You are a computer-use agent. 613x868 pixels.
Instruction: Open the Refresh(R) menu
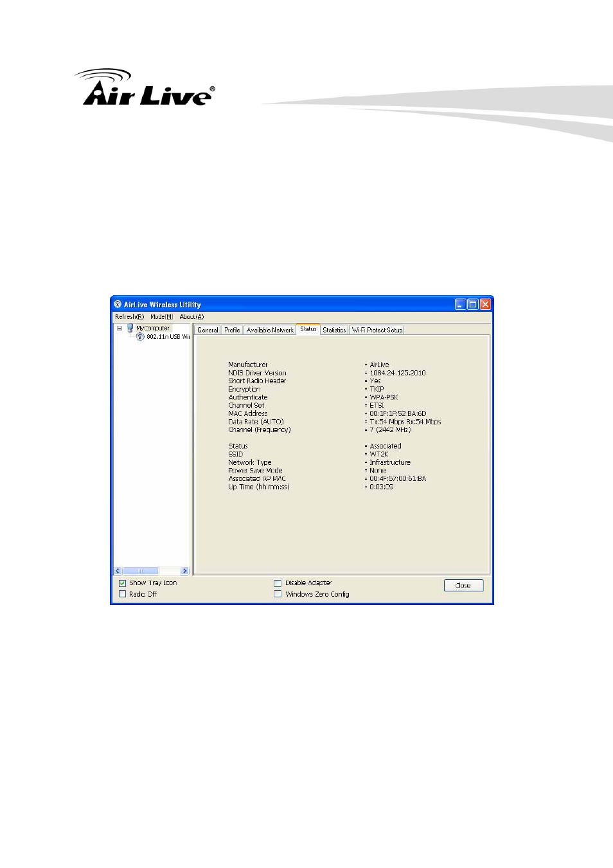pyautogui.click(x=129, y=316)
